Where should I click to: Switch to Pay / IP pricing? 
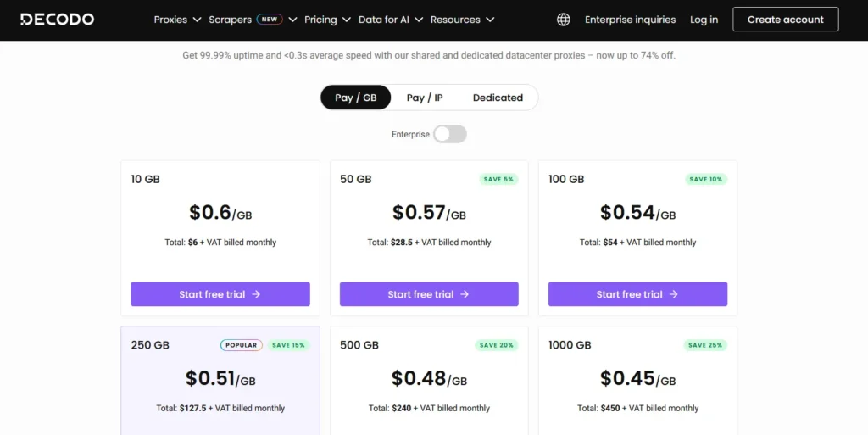425,98
